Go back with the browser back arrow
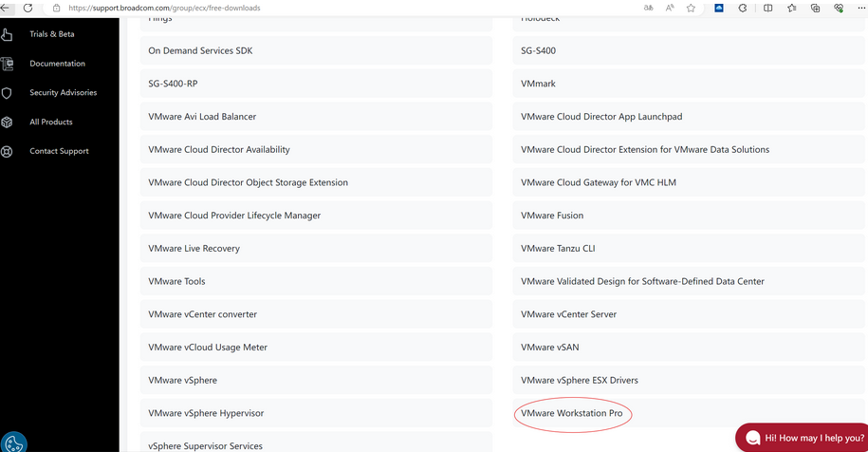Image resolution: width=868 pixels, height=452 pixels. (x=5, y=8)
